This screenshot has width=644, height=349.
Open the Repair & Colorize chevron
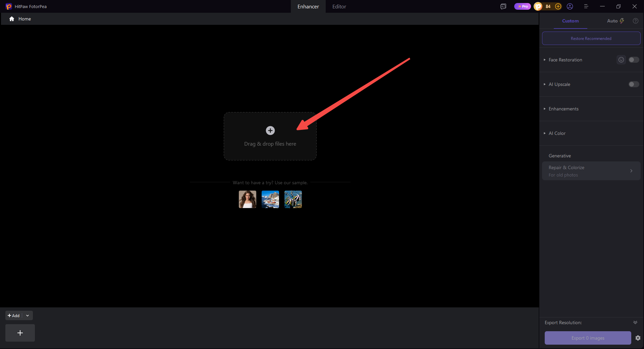[631, 171]
